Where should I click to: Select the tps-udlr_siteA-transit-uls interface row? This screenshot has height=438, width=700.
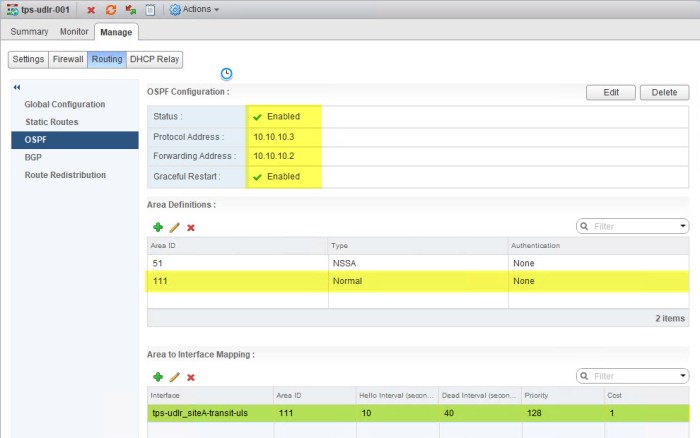coord(418,413)
